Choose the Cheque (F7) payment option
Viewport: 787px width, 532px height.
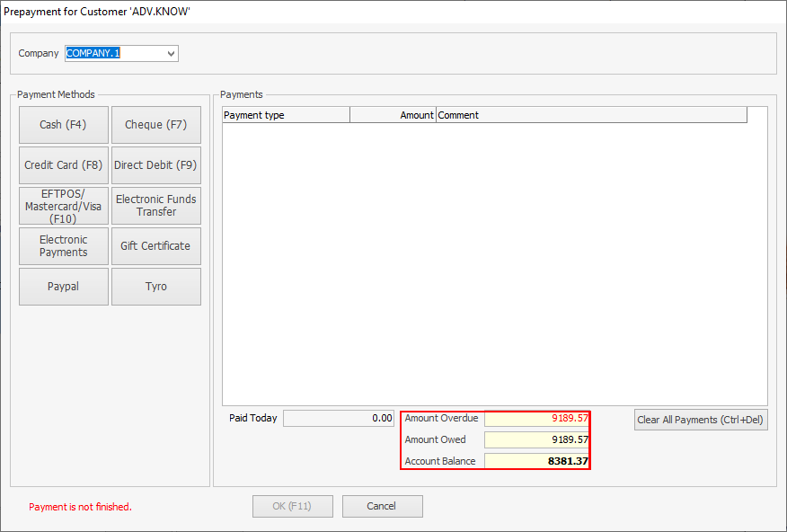pos(155,125)
